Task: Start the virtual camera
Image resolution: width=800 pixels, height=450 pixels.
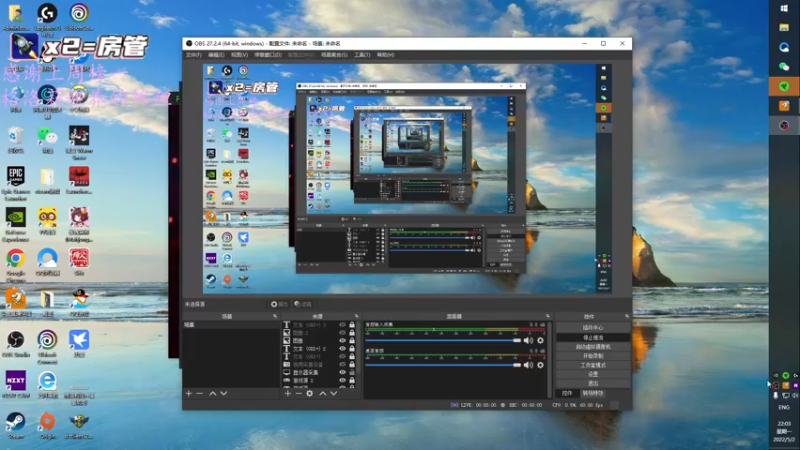Action: (x=593, y=346)
